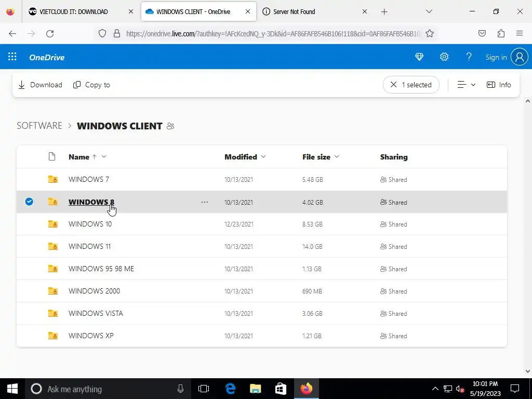Screen dimensions: 532x399
Task: Click Shared status for WINDOWS 10
Action: click(394, 224)
